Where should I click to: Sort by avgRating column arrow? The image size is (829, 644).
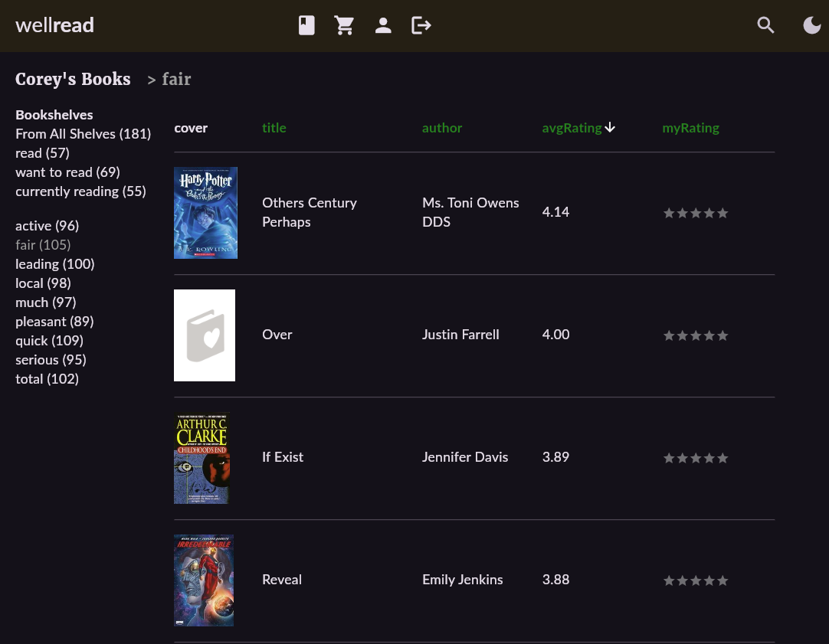coord(610,128)
